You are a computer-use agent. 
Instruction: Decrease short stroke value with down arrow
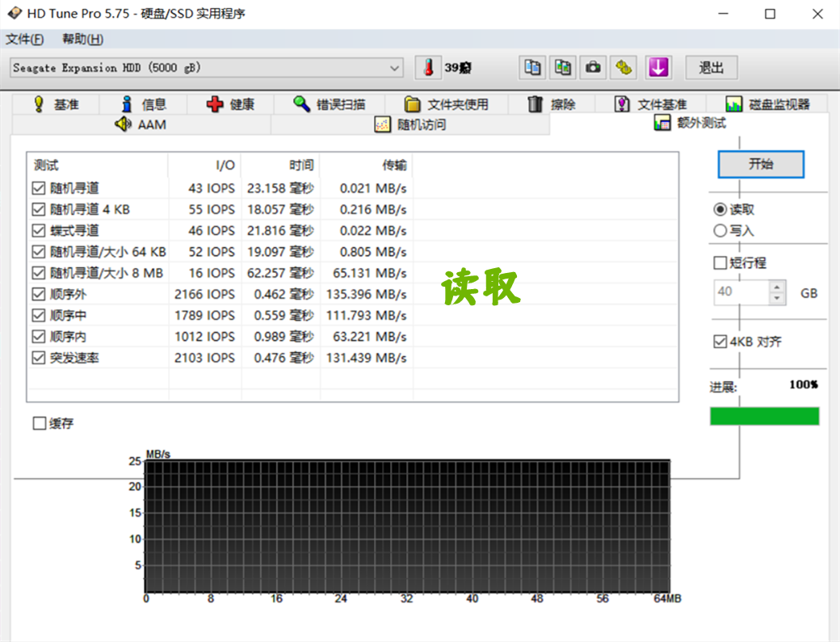pyautogui.click(x=777, y=298)
